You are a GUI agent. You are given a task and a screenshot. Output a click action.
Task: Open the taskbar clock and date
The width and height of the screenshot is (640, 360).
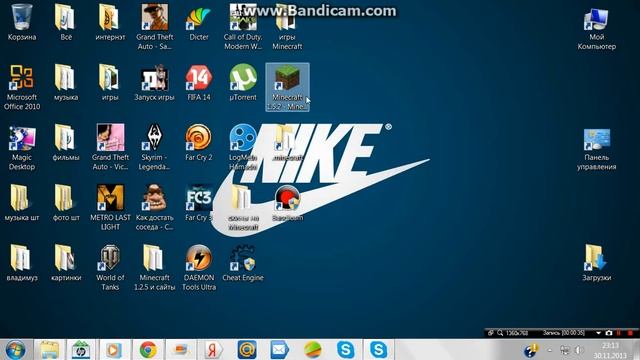click(610, 350)
